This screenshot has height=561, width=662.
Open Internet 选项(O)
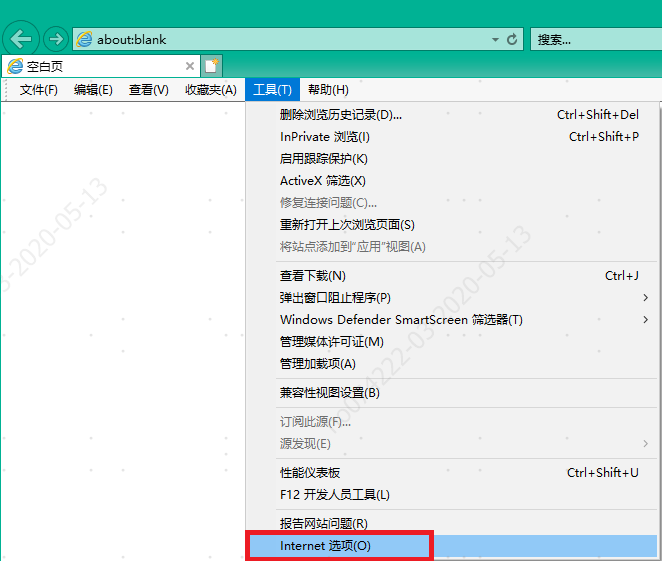coord(451,546)
